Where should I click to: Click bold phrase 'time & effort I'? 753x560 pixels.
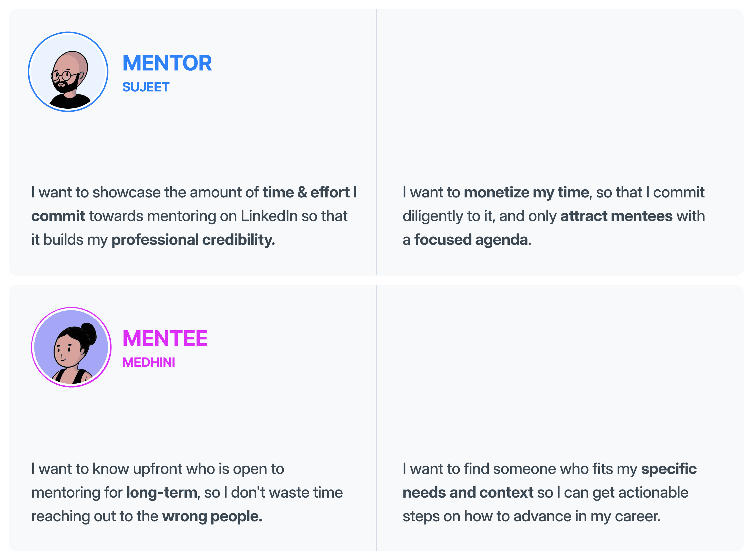[309, 192]
